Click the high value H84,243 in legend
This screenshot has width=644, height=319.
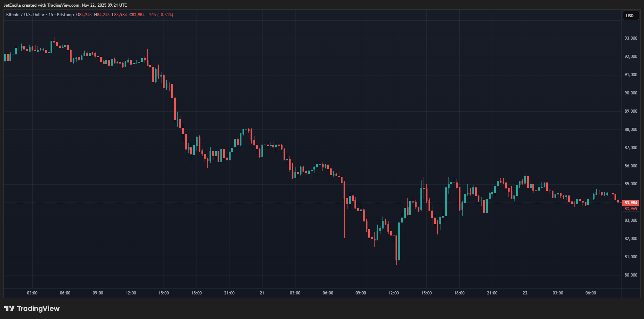pyautogui.click(x=102, y=15)
